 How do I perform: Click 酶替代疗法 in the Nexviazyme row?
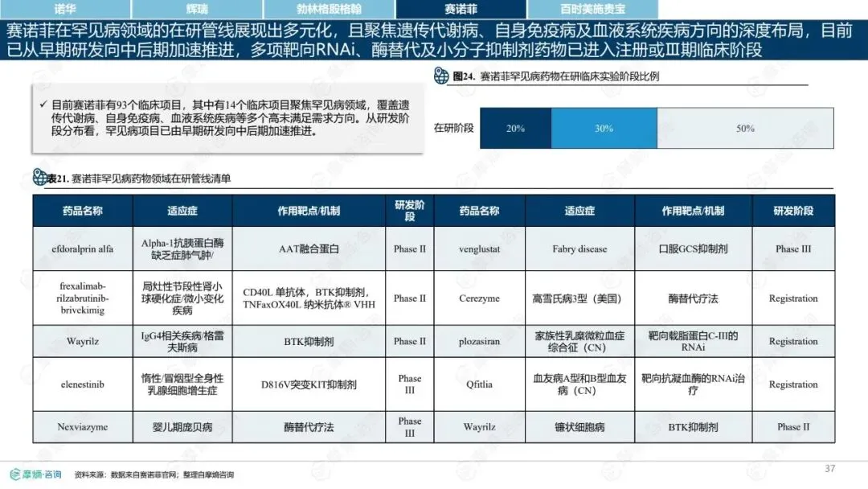click(x=309, y=427)
